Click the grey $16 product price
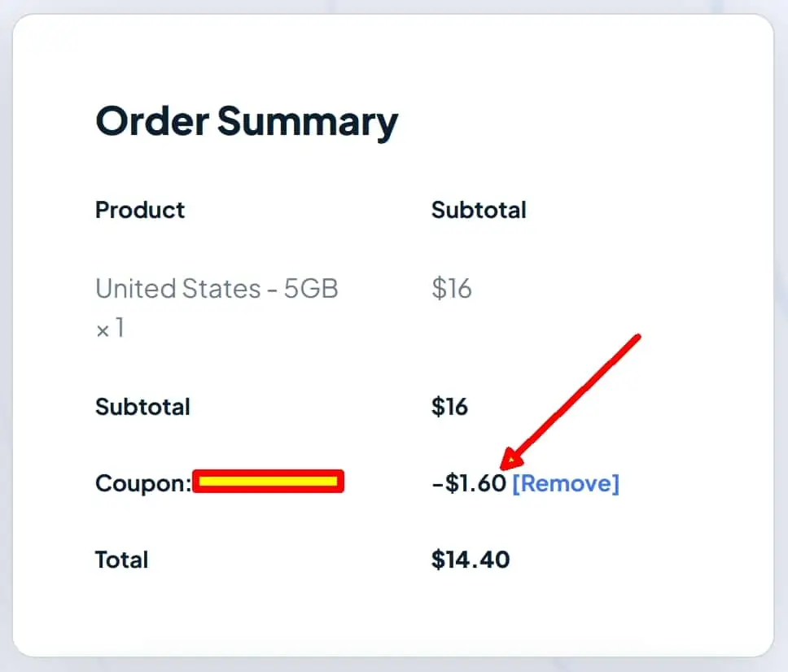 pos(452,288)
